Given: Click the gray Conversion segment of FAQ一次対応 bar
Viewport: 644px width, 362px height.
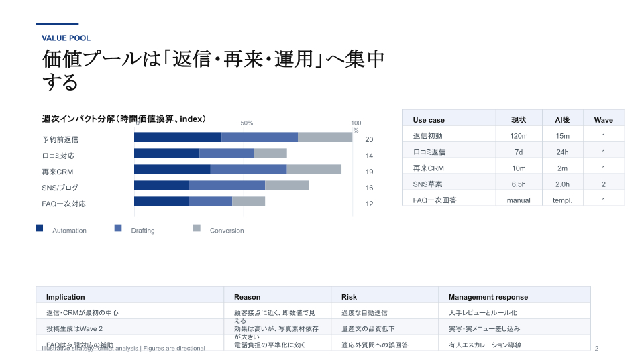Looking at the screenshot, I should pos(248,202).
